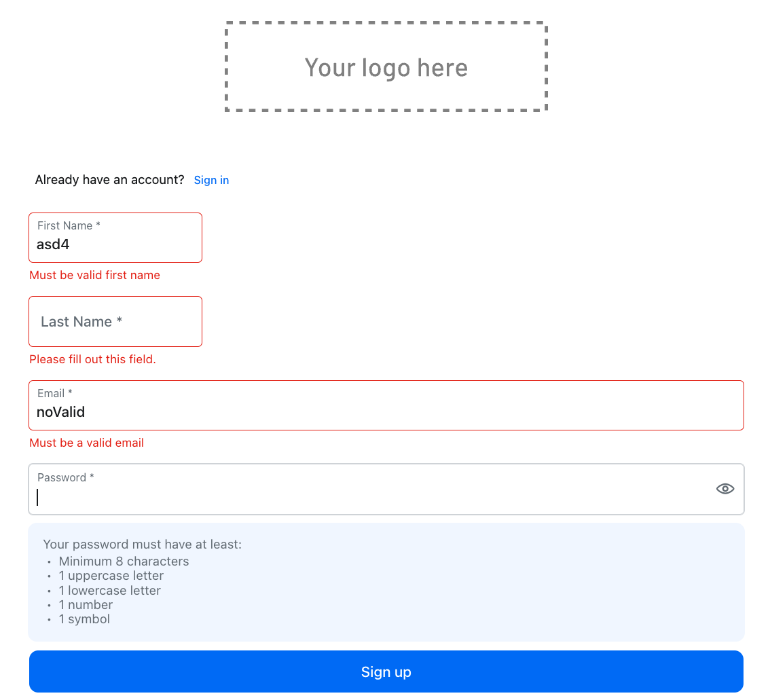Click the '1 number' requirement
The height and width of the screenshot is (700, 770).
click(86, 605)
